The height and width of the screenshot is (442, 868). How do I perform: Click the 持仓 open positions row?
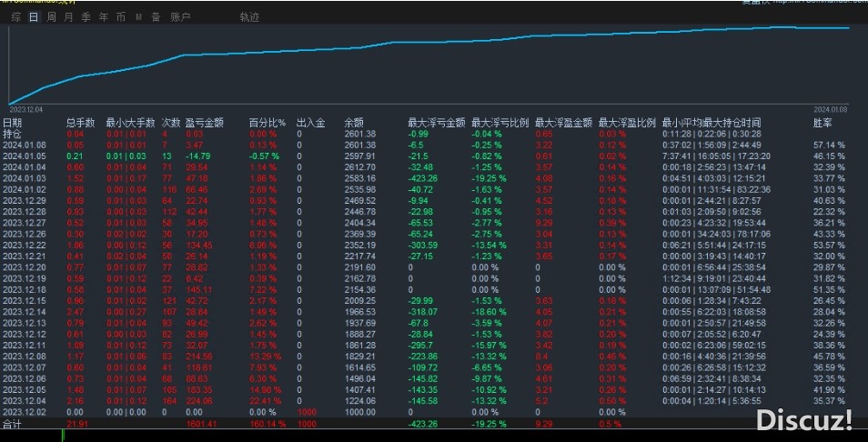(13, 134)
